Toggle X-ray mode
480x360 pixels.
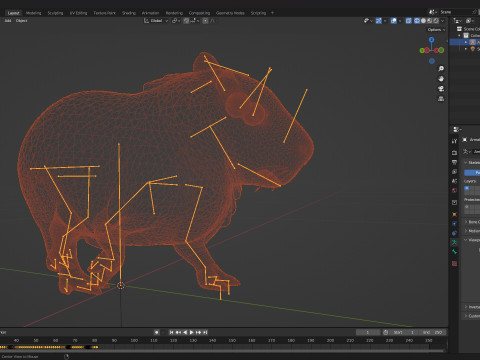[x=408, y=21]
